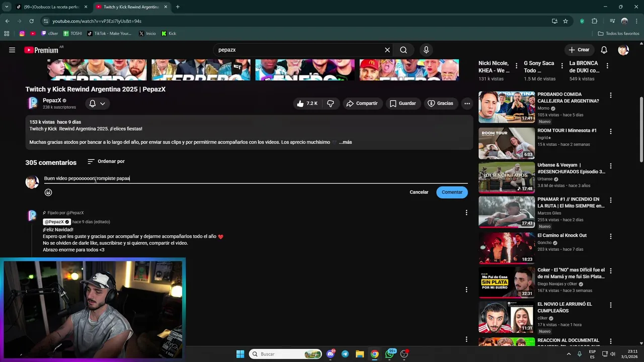Open options for PROBANDO COMIDA CALLEJERA video

pos(610,95)
